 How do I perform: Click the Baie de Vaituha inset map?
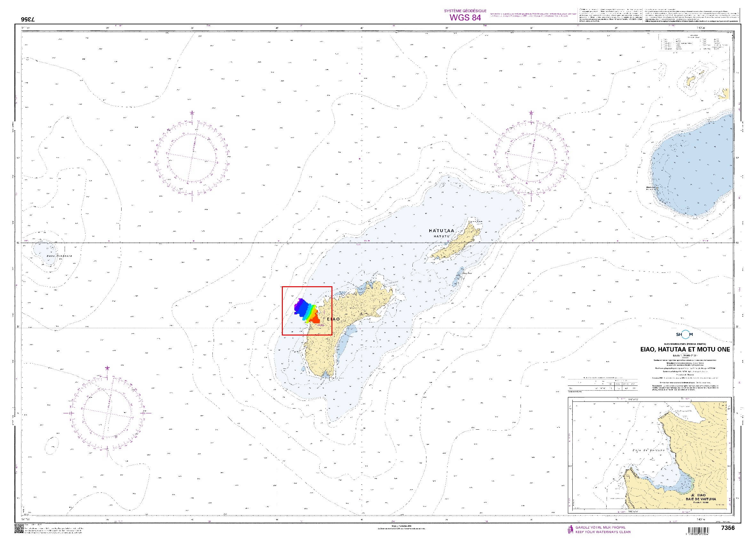click(x=649, y=455)
